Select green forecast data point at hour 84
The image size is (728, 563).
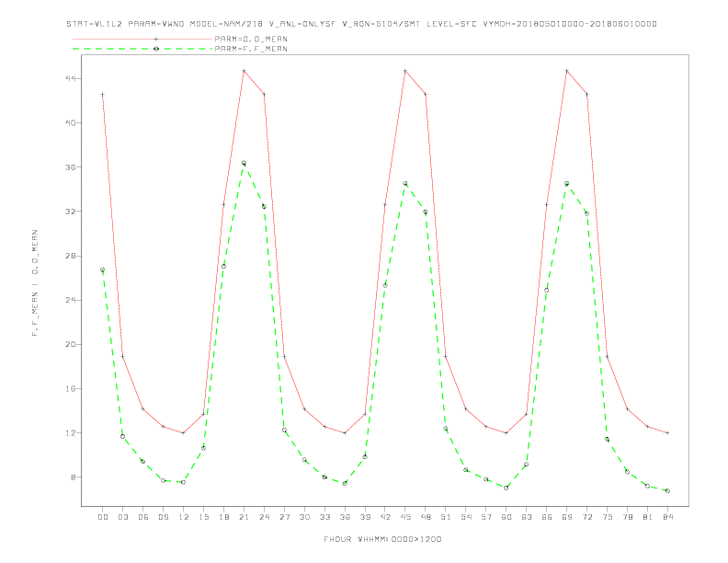click(667, 490)
